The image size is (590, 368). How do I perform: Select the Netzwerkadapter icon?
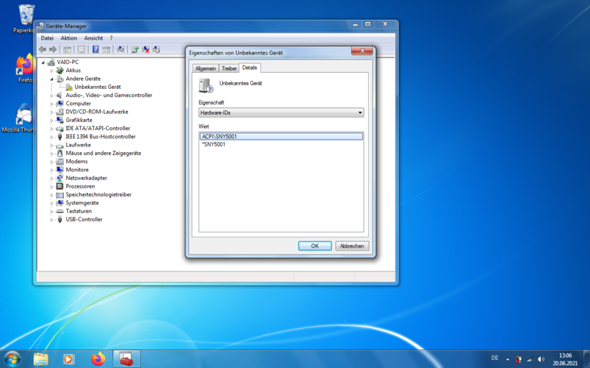coord(59,178)
